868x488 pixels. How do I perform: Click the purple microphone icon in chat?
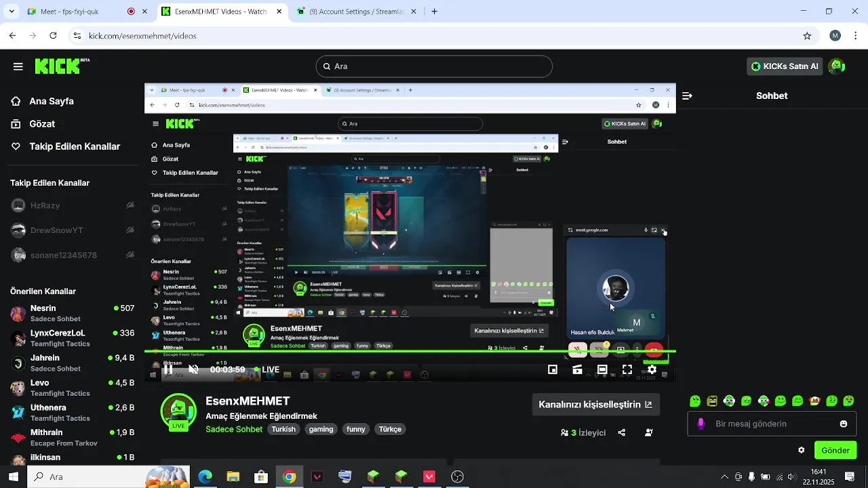(701, 424)
